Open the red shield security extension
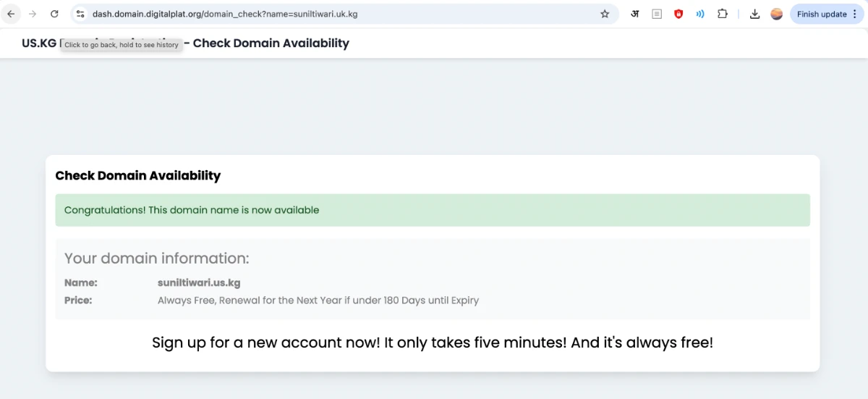Viewport: 868px width, 399px height. (x=678, y=14)
